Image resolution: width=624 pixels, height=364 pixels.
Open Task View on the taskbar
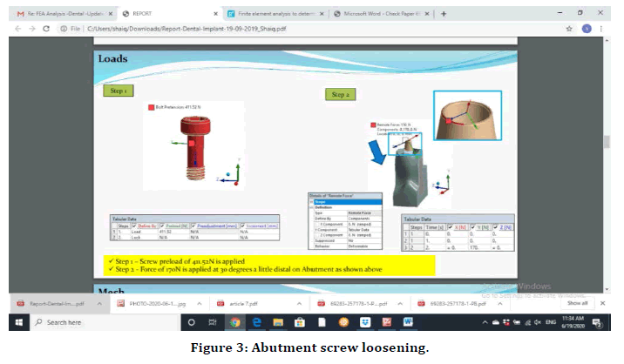pos(213,322)
